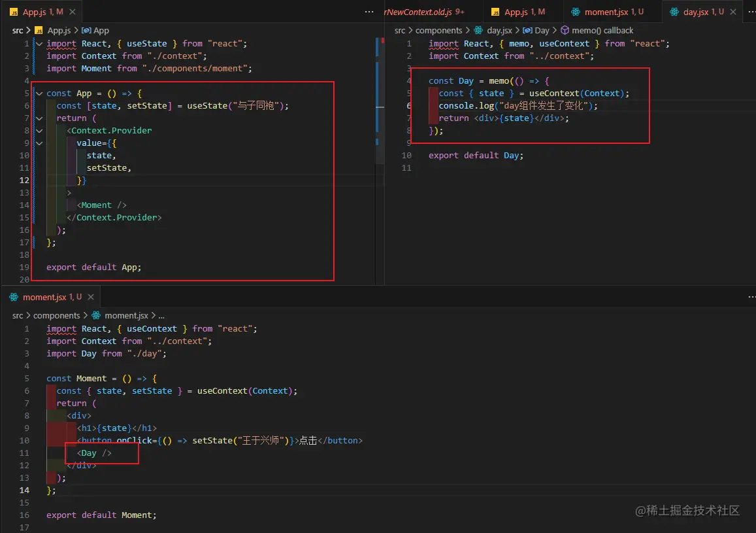Image resolution: width=756 pixels, height=533 pixels.
Task: Click <Moment /> in App.js line 14
Action: pos(102,205)
